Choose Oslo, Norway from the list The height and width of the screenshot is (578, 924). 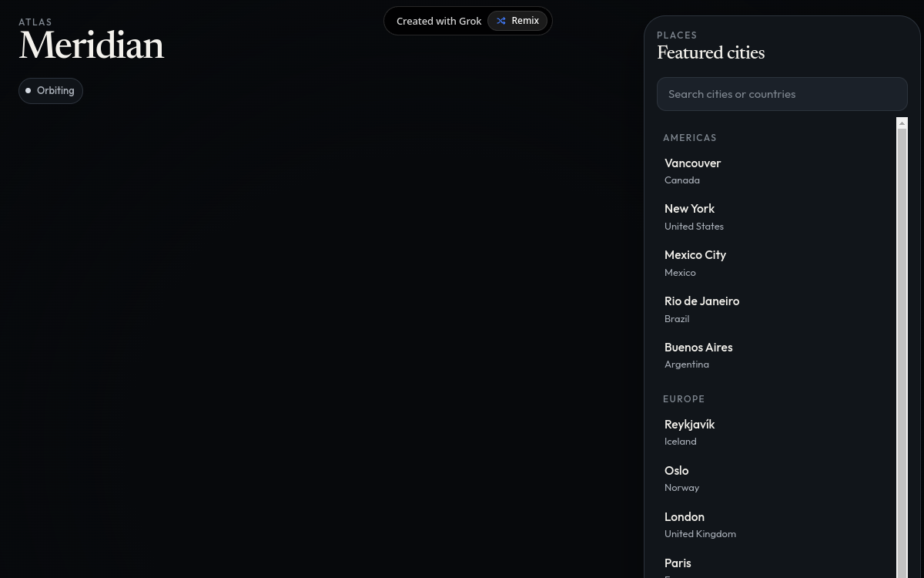[776, 479]
